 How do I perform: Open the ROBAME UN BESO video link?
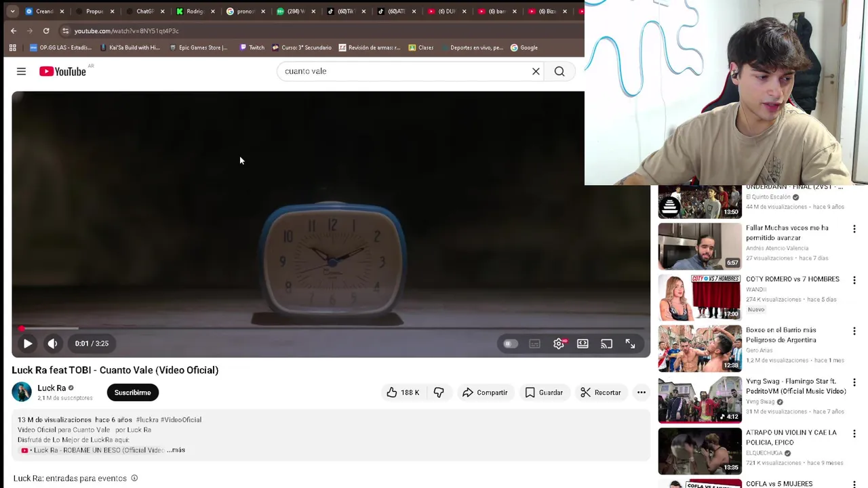click(98, 450)
